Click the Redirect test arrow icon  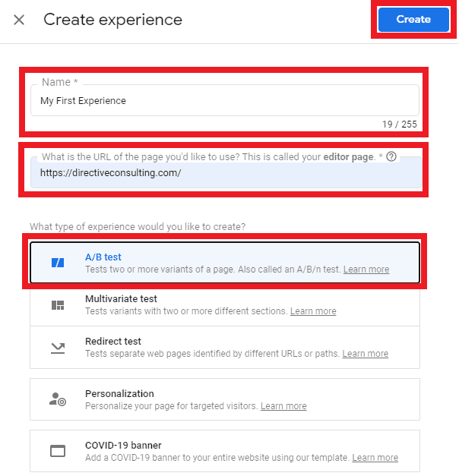(58, 348)
